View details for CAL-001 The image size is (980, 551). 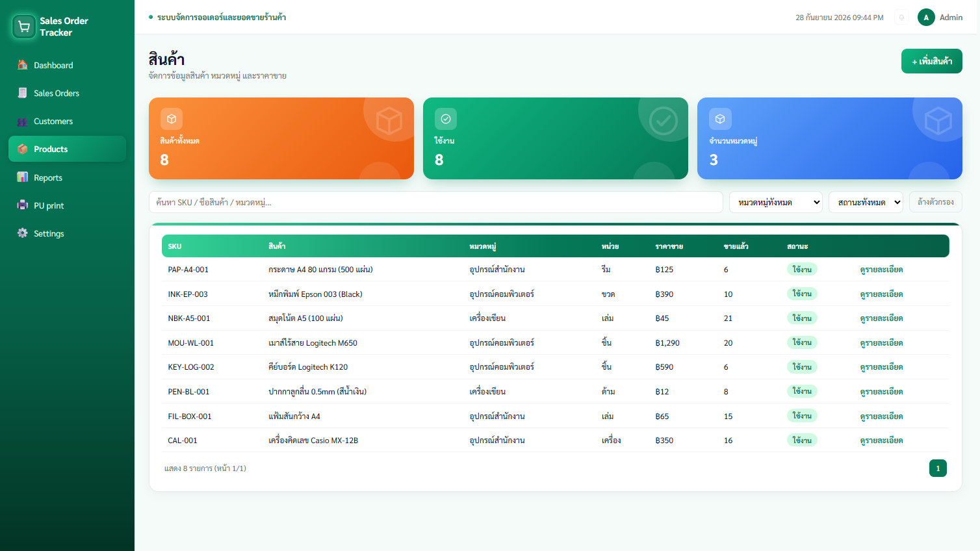pos(881,441)
